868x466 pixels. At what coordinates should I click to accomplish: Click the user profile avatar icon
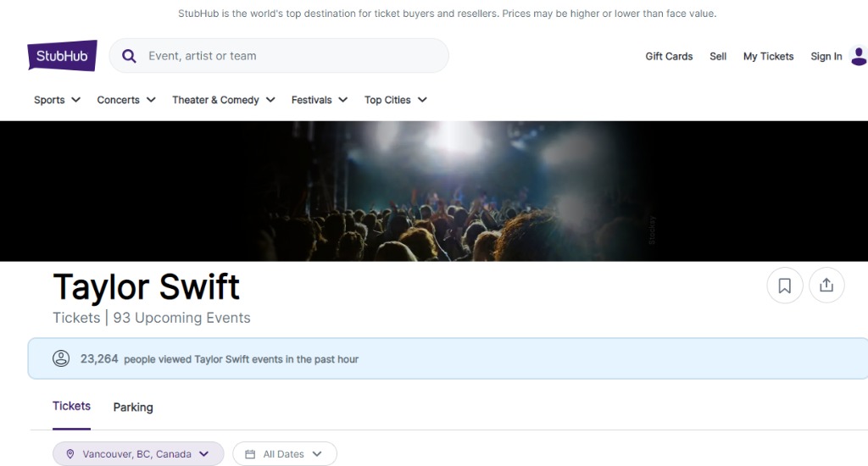[x=858, y=56]
